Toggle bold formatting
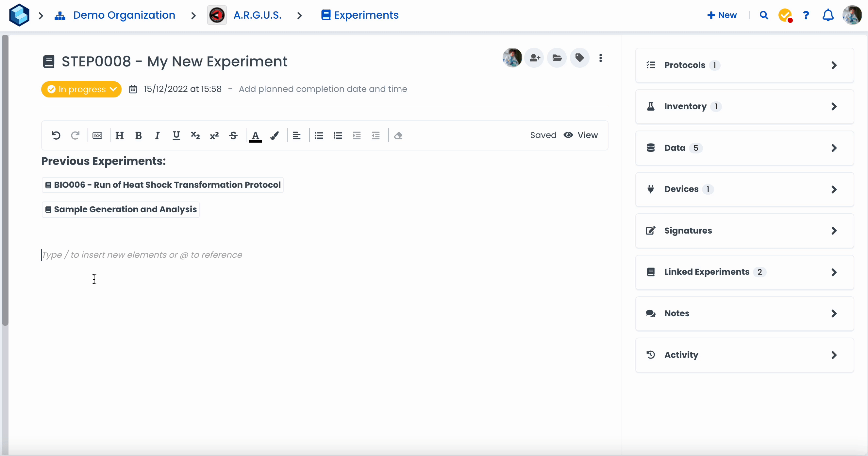Screen dimensions: 868x456 coord(138,135)
